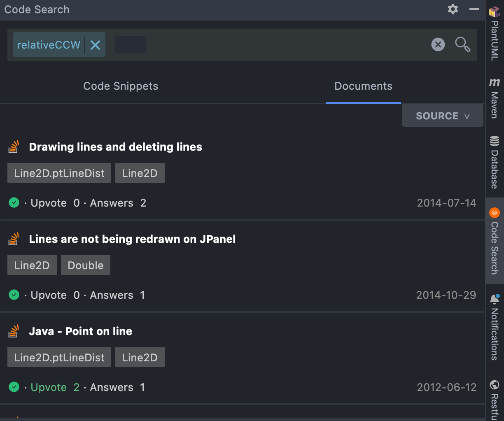504x421 pixels.
Task: Open "Lines are not being redrawn on JPanel"
Action: pos(132,239)
